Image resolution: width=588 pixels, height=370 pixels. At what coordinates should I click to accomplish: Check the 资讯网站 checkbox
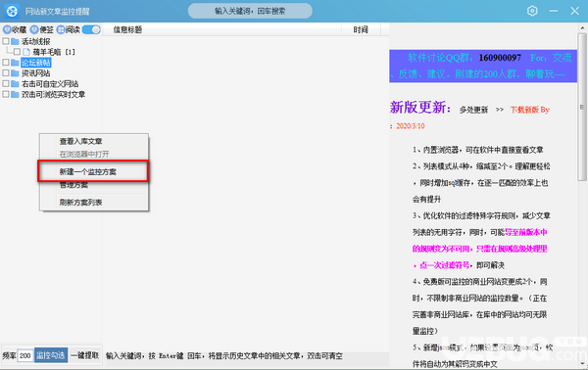[x=6, y=72]
